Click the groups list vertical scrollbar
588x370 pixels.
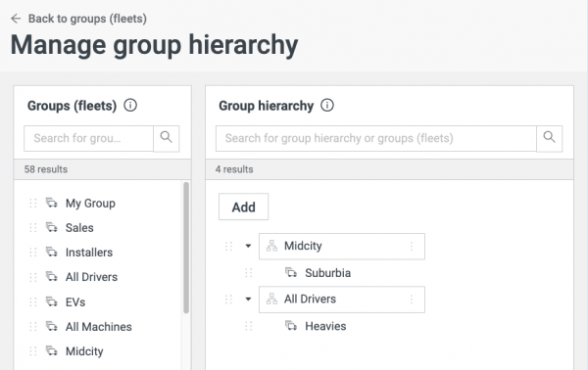coord(186,248)
